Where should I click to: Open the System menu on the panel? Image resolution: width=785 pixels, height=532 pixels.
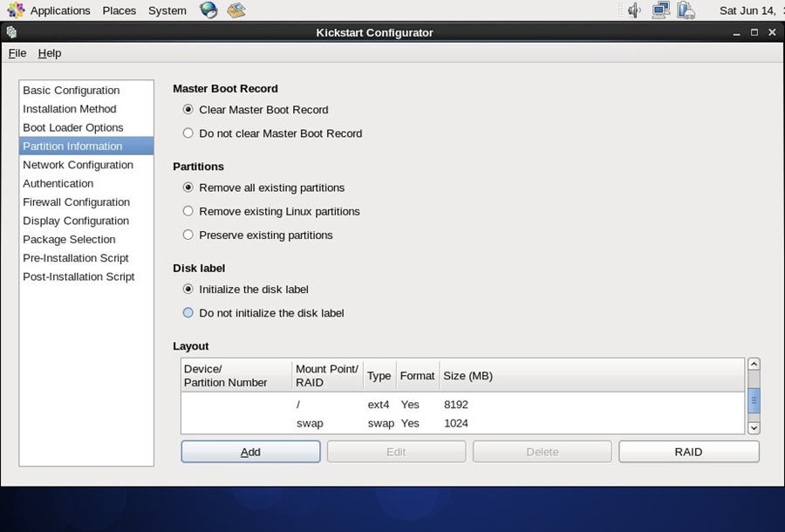(x=168, y=10)
